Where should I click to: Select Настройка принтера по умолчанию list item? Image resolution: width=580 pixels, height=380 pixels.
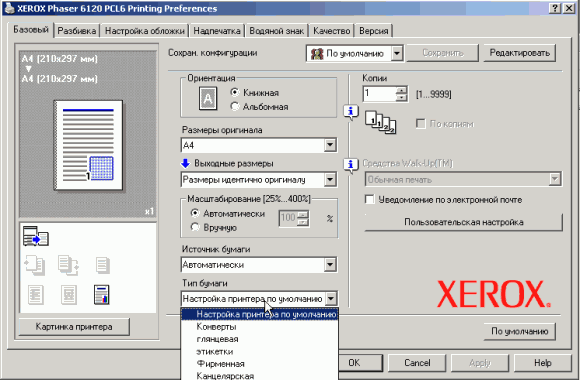[x=260, y=314]
